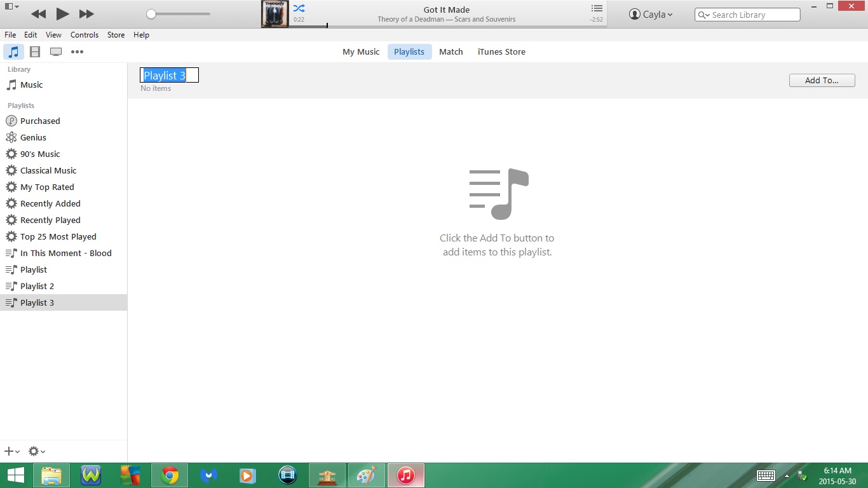Open the Up Next list icon
The image size is (868, 488).
[597, 8]
